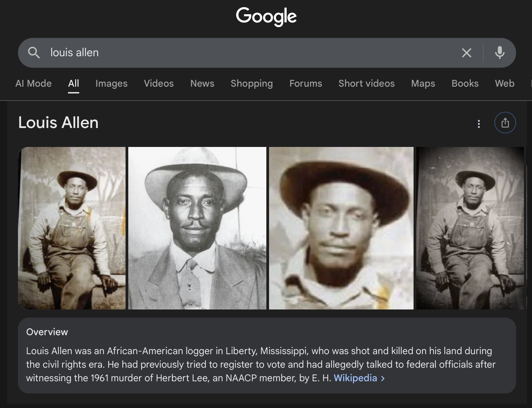This screenshot has height=408, width=532.
Task: Open the suit and tie portrait photo
Action: 197,228
